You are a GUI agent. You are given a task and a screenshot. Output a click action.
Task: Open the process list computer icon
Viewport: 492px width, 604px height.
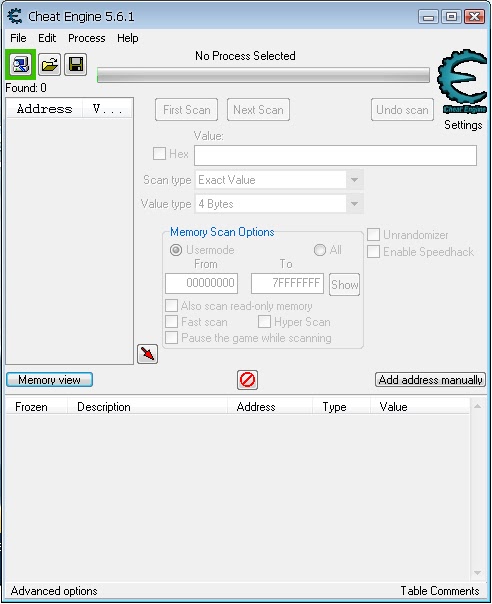click(21, 64)
